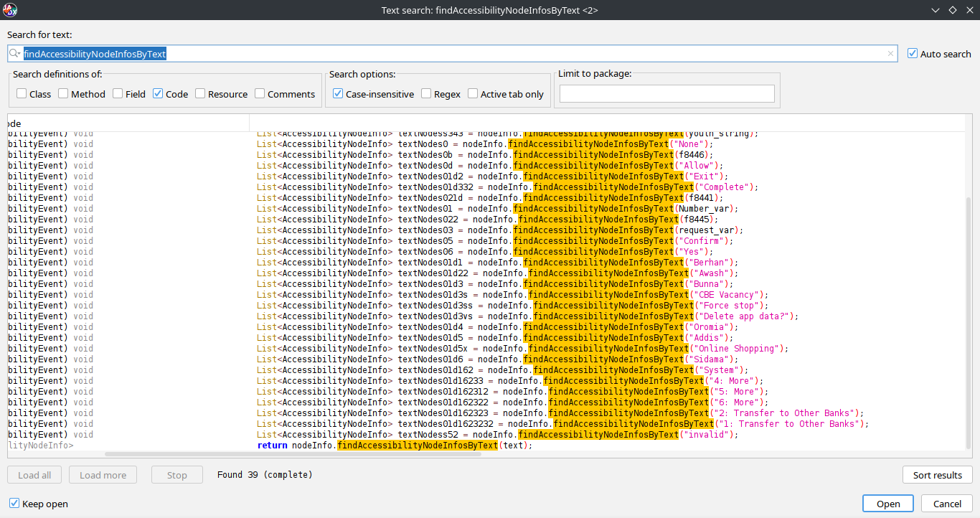This screenshot has width=980, height=518.
Task: Select result row with youth_string argument
Action: tap(486, 134)
